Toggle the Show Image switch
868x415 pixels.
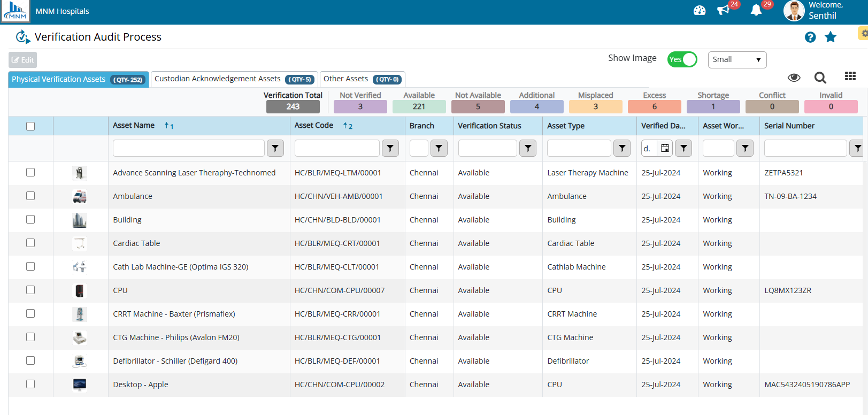[x=682, y=59]
